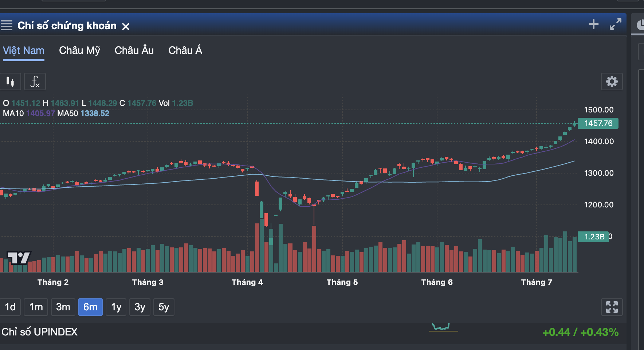The width and height of the screenshot is (644, 350).
Task: Close the Chỉ số chứng khoán panel
Action: coord(126,27)
